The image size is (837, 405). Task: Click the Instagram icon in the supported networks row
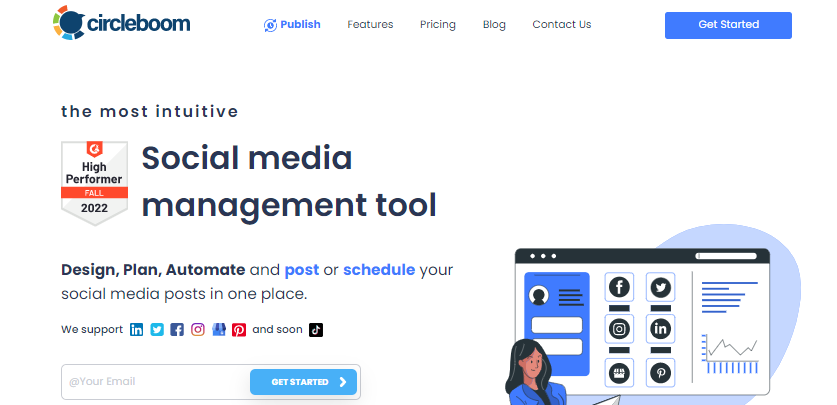pyautogui.click(x=198, y=330)
